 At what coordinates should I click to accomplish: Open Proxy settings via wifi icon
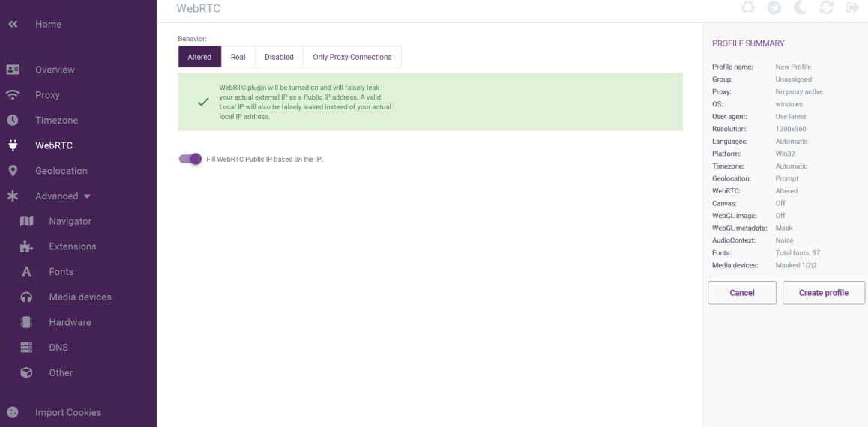[13, 95]
